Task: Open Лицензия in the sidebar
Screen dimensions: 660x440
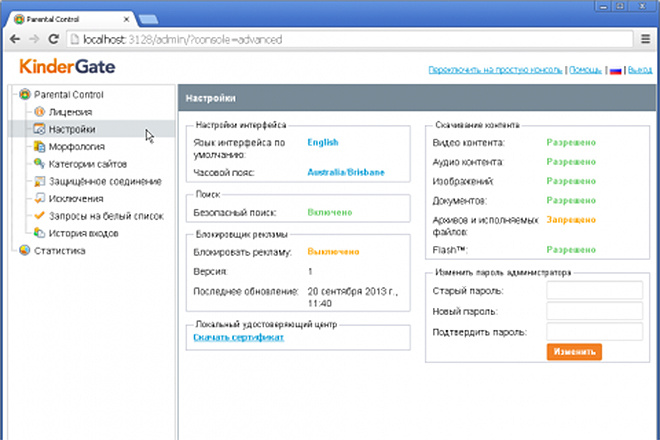Action: pyautogui.click(x=70, y=112)
